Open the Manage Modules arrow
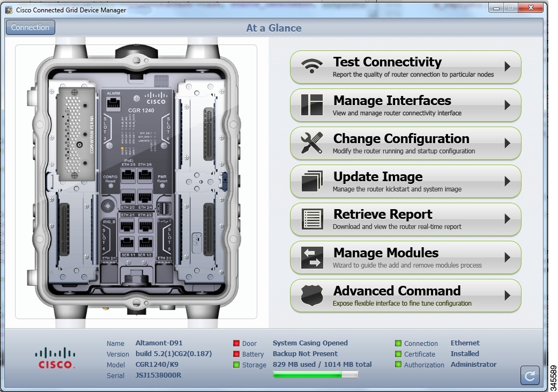 click(x=508, y=257)
